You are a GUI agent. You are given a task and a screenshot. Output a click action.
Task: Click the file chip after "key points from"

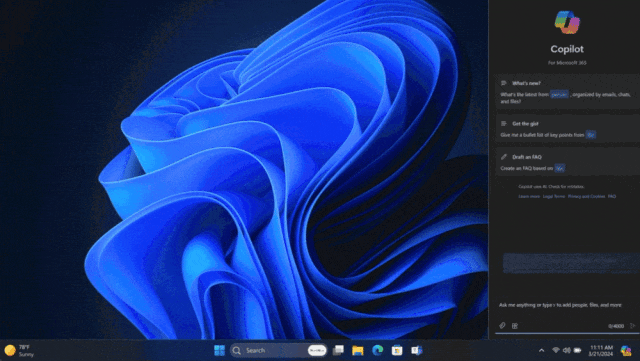pos(591,135)
